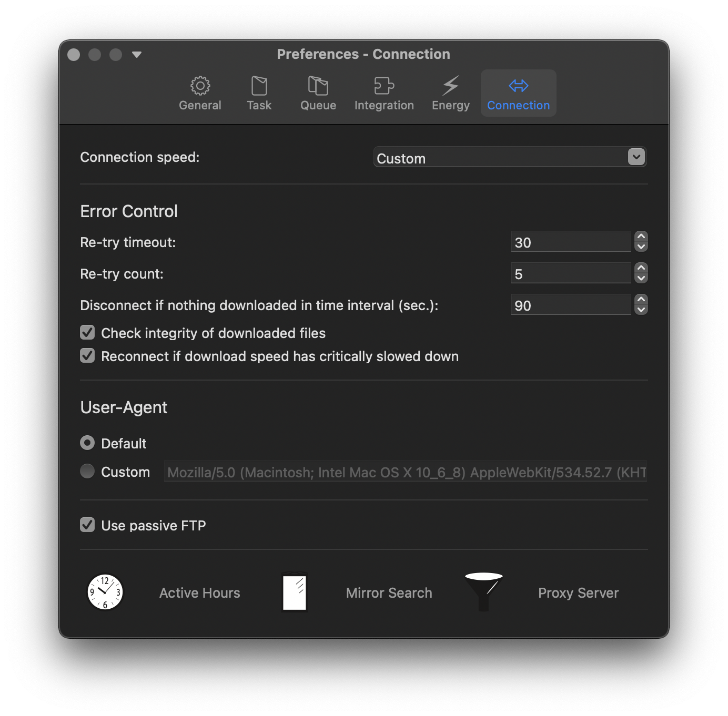Turn off passive FTP mode
Viewport: 728px width, 716px height.
point(87,525)
